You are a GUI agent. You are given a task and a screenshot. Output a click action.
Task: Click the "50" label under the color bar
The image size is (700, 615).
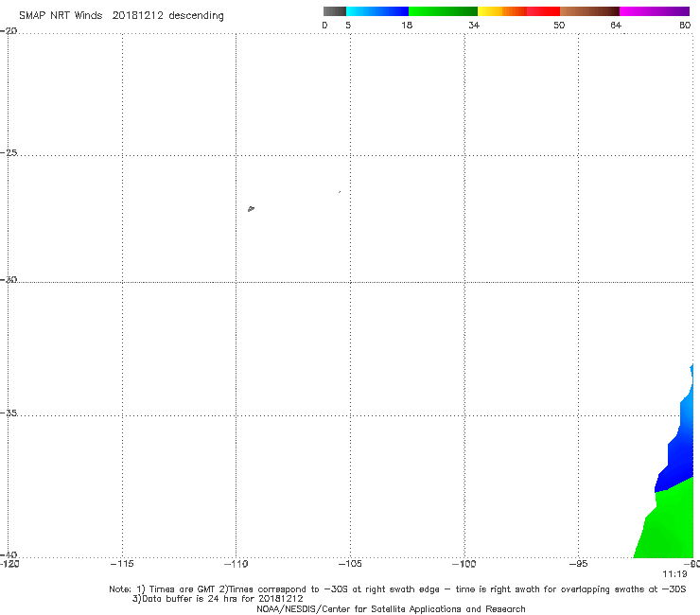(x=559, y=25)
